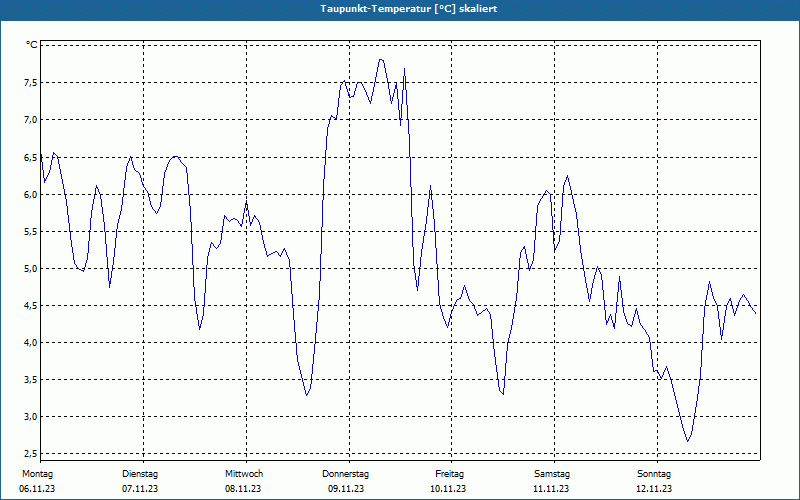Select the 4,0 y-axis label
800x500 pixels.
point(31,342)
